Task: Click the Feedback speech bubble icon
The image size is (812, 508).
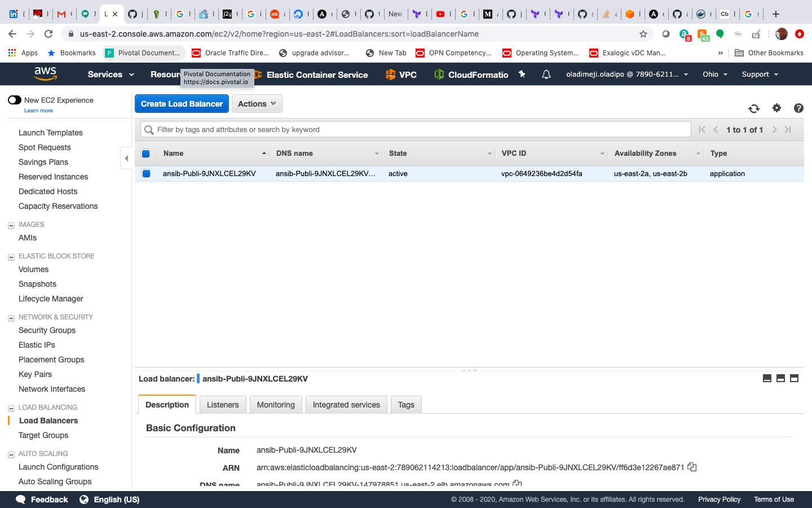Action: coord(21,500)
